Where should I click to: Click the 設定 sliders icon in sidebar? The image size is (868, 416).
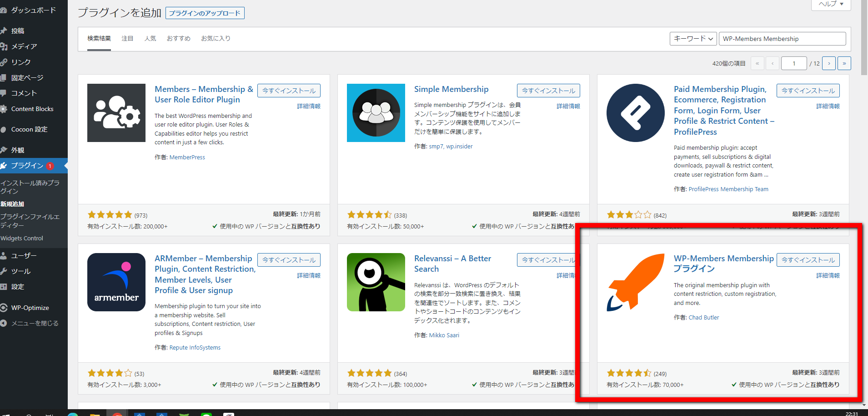point(3,286)
